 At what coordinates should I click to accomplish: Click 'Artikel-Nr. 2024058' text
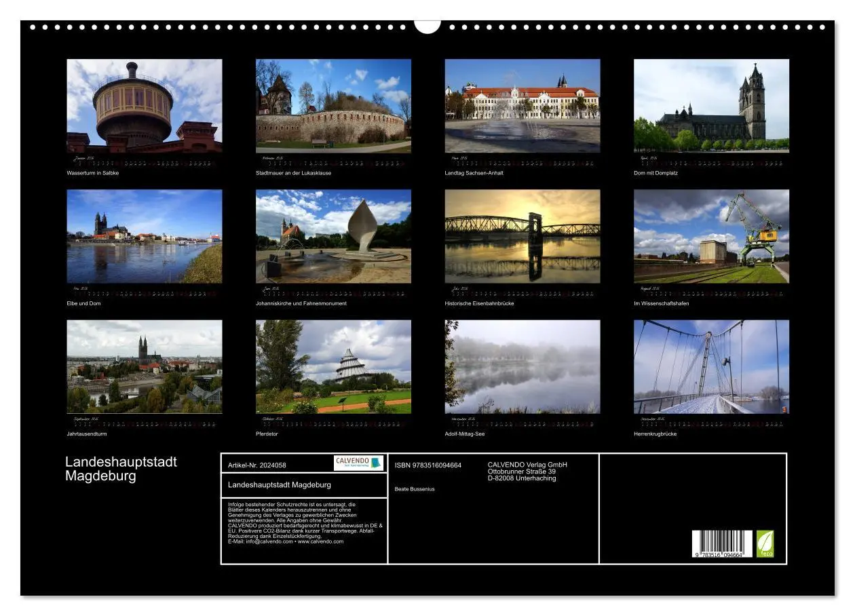(257, 465)
